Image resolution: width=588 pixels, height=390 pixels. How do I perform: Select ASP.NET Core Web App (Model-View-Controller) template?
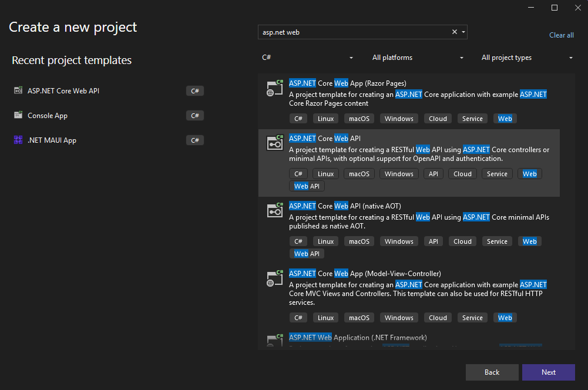click(365, 274)
